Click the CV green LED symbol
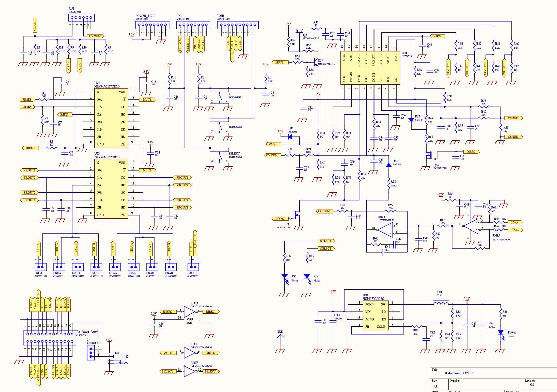This screenshot has height=392, width=557. (x=308, y=277)
